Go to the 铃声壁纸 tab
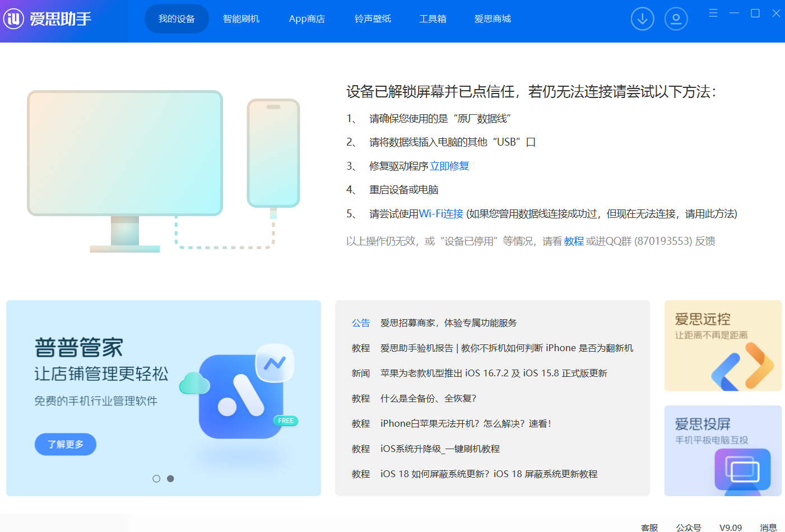Screen dimensions: 785x532 click(373, 19)
